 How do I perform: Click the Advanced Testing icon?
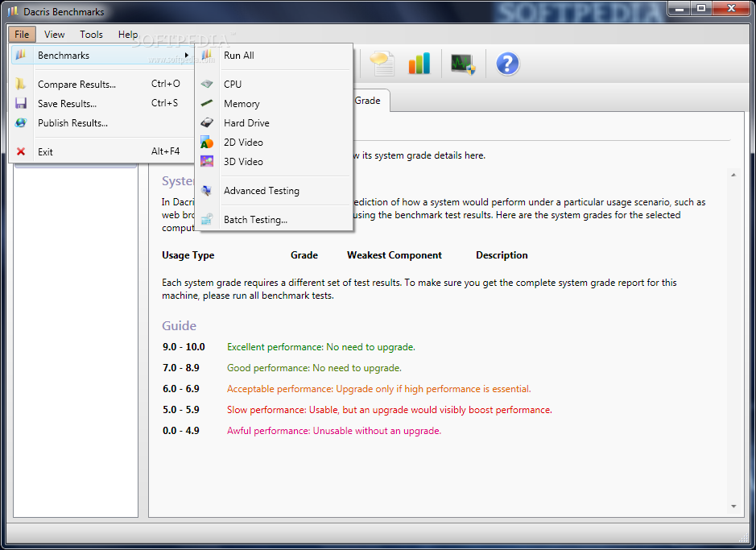click(207, 190)
